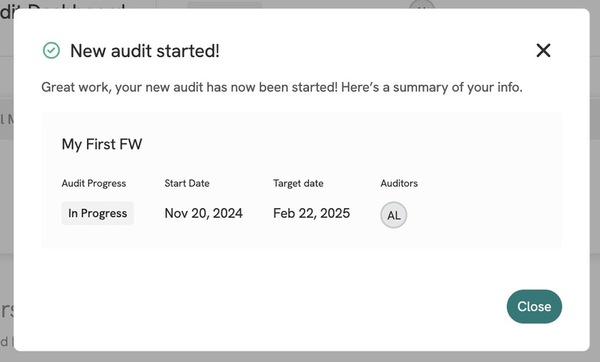The height and width of the screenshot is (362, 600).
Task: Click the Audit Progress label
Action: click(94, 183)
